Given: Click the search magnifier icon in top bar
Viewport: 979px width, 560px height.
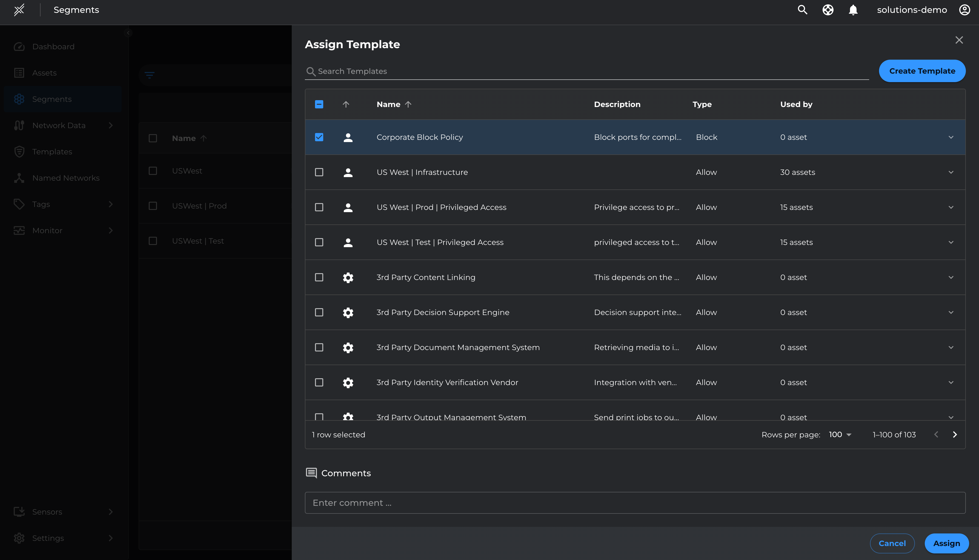Looking at the screenshot, I should point(802,10).
